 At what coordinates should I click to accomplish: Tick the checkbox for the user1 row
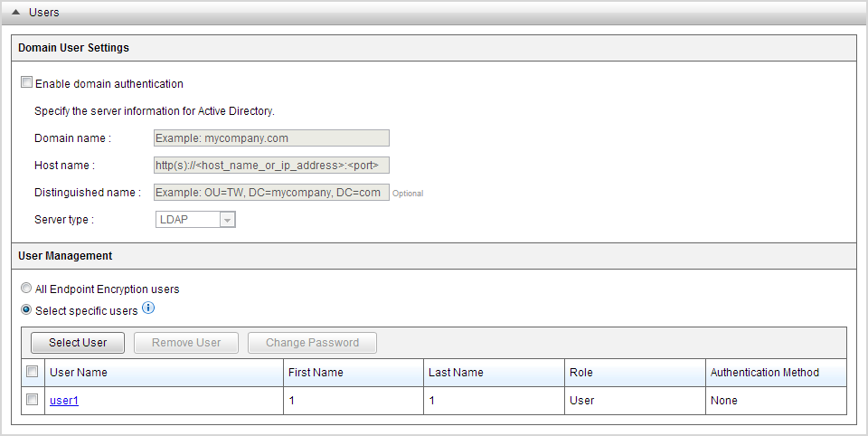click(x=33, y=400)
